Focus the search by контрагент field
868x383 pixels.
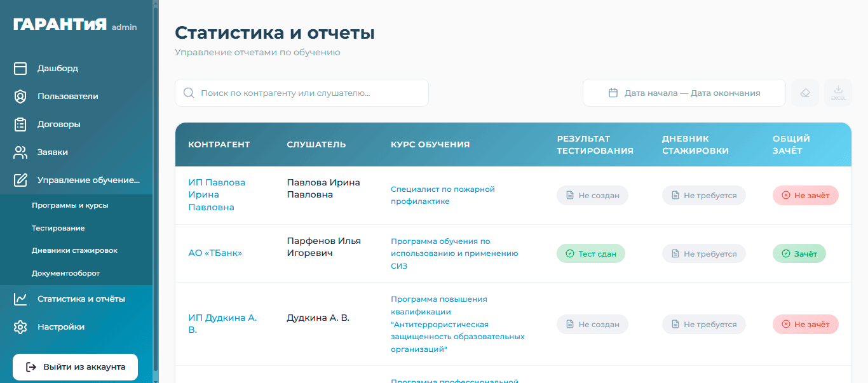tap(302, 93)
